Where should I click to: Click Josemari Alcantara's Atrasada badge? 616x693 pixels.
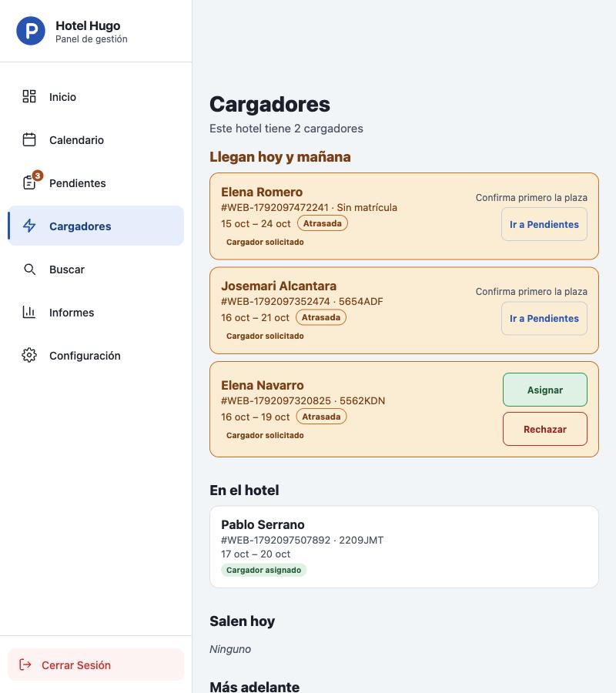click(321, 317)
